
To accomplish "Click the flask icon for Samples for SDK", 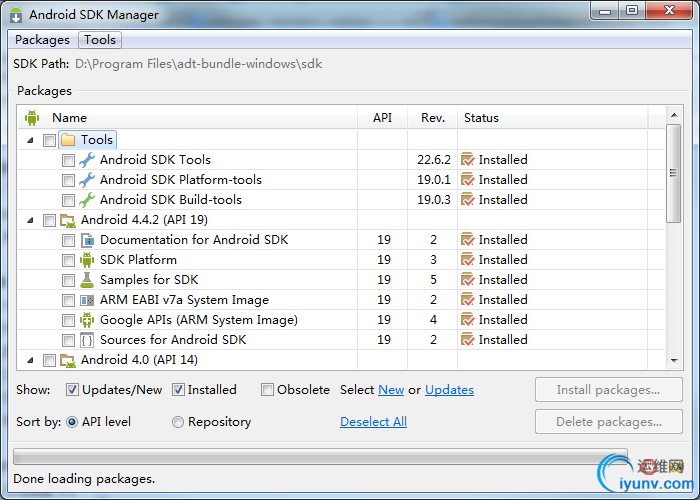I will [x=87, y=280].
